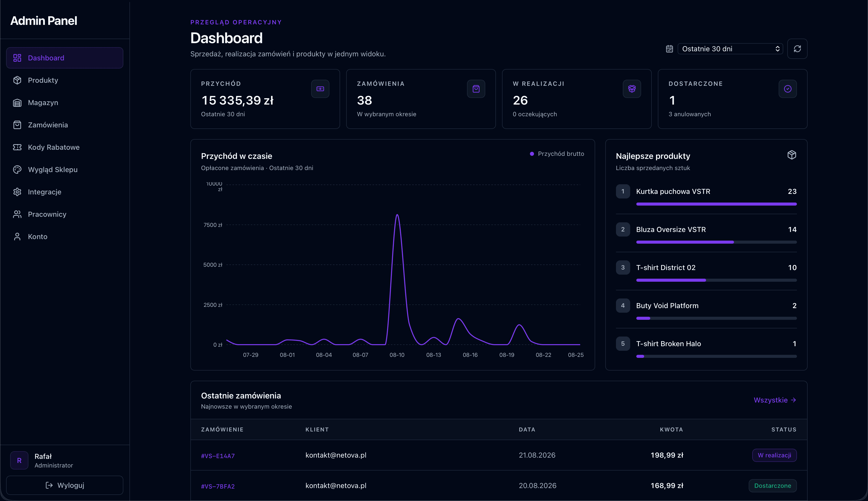Open the Wszystkie orders link

pos(775,400)
